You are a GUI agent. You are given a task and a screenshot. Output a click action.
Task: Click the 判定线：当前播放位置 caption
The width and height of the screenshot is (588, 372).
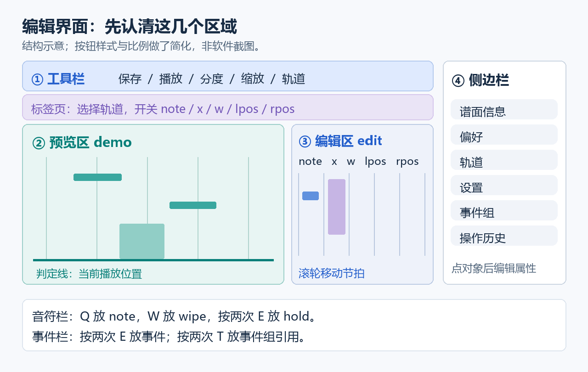[x=89, y=274]
